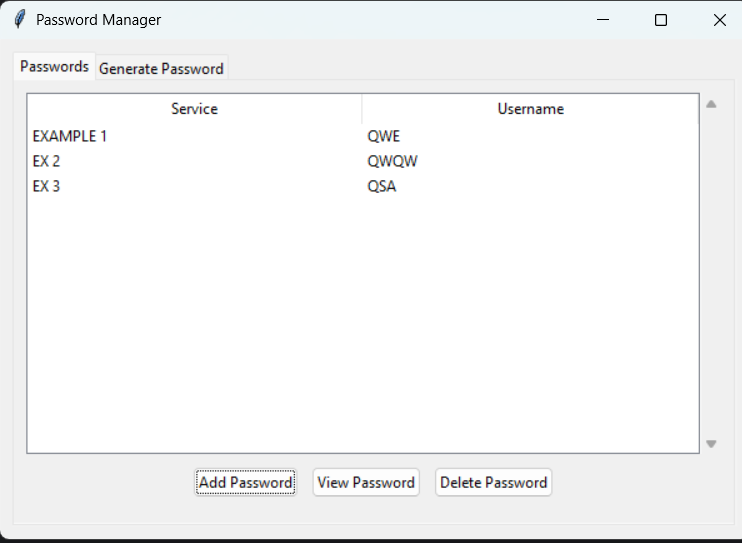Select the EX 2 entry
The image size is (742, 543).
click(47, 161)
